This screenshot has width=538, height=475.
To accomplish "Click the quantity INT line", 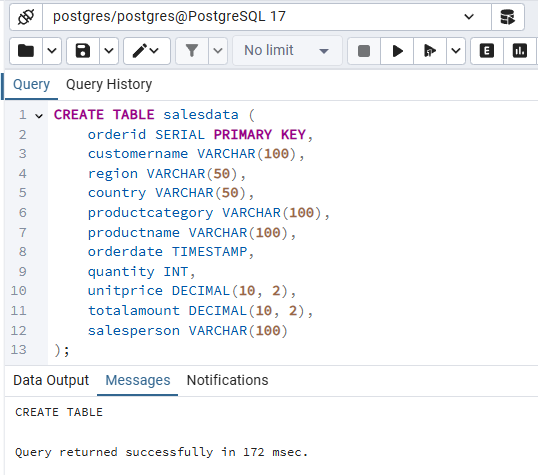I will click(x=141, y=272).
